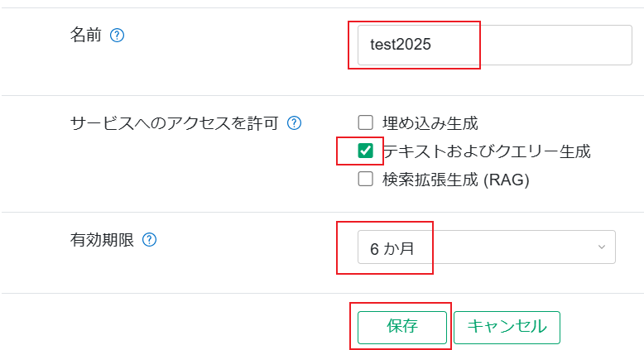
Task: Click the chevron arrow of the expiry dropdown
Action: tap(601, 247)
